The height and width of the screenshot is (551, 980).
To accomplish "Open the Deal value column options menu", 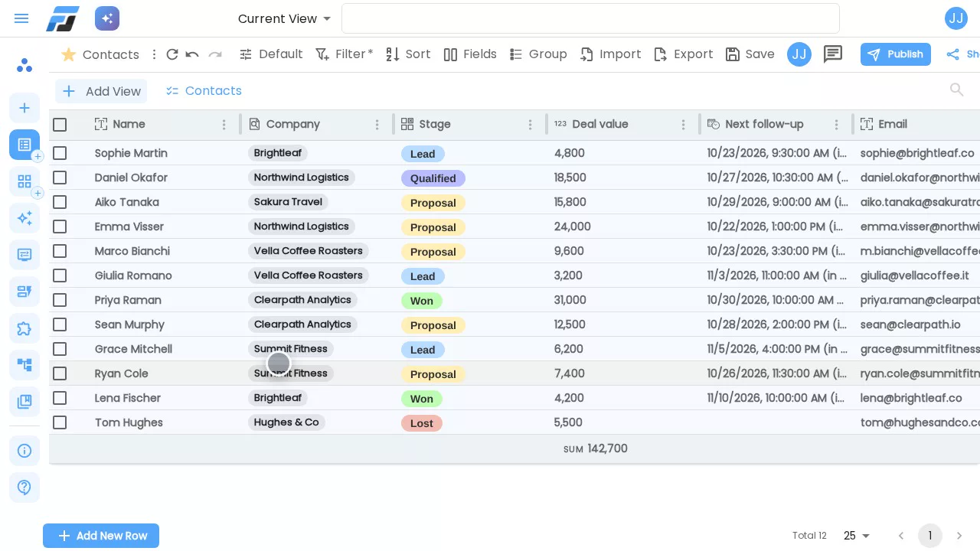I will [684, 125].
